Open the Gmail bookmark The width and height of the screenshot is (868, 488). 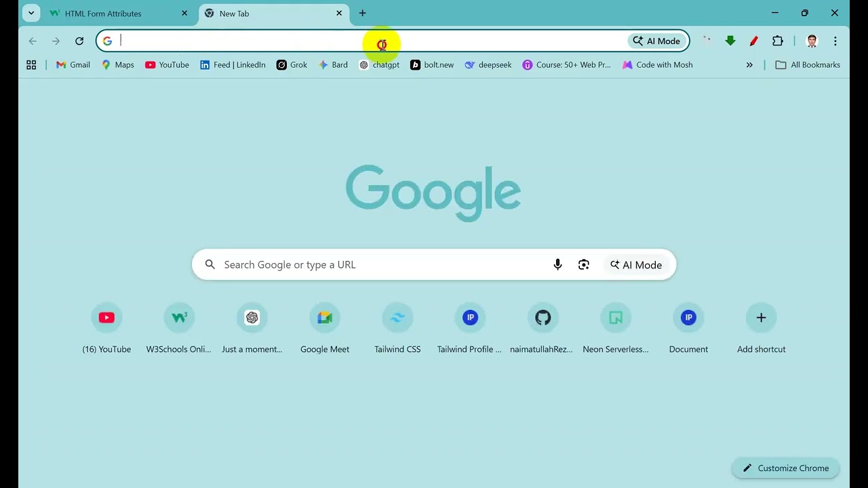coord(73,65)
